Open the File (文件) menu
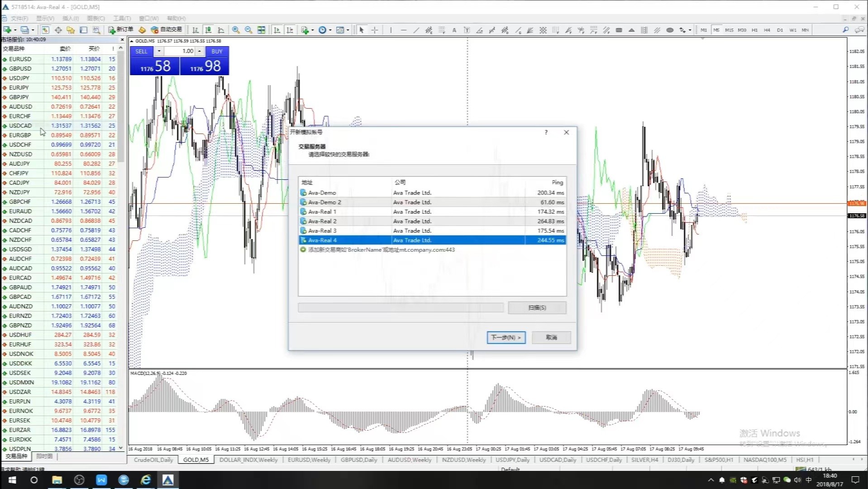The height and width of the screenshot is (489, 868). point(19,19)
